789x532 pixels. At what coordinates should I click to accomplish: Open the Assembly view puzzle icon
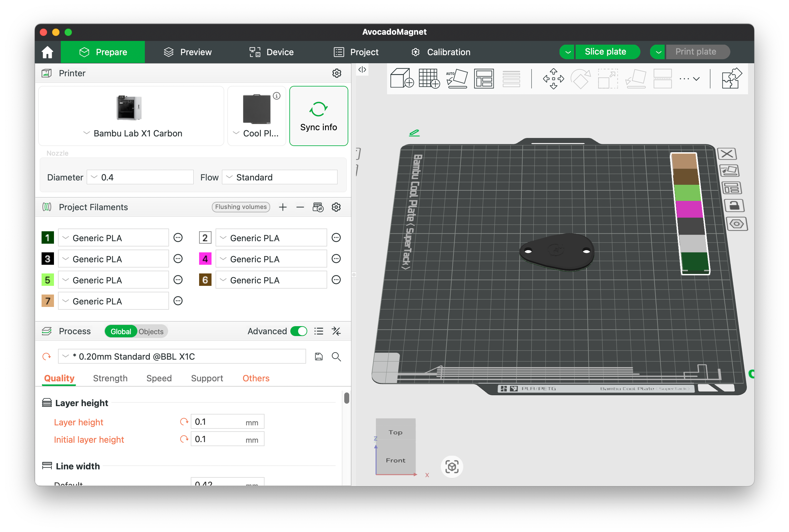[x=731, y=78]
